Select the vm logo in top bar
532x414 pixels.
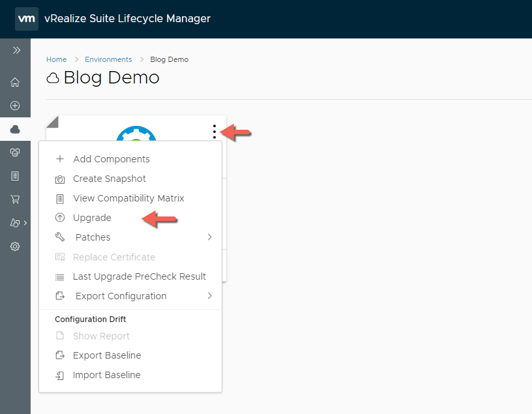point(26,18)
